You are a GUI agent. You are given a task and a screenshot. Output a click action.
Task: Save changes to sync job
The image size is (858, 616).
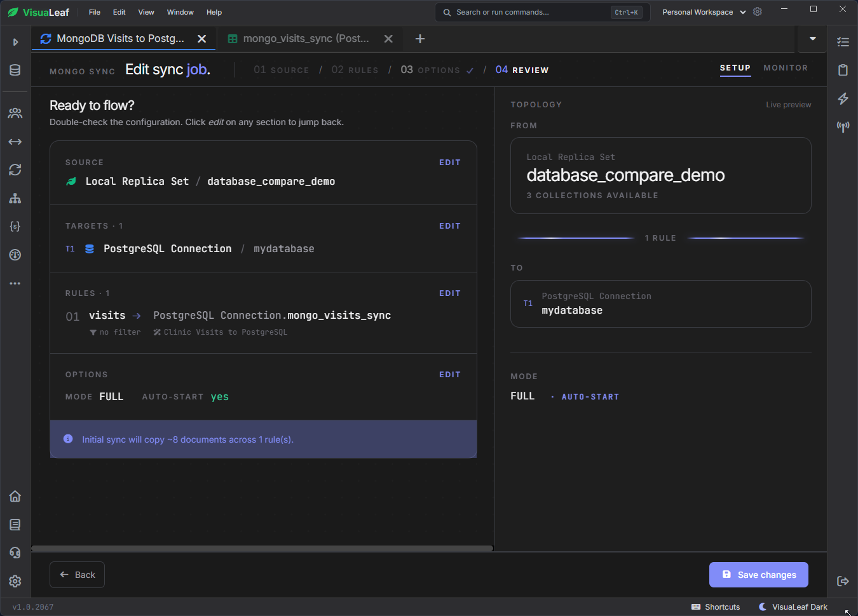click(x=759, y=575)
